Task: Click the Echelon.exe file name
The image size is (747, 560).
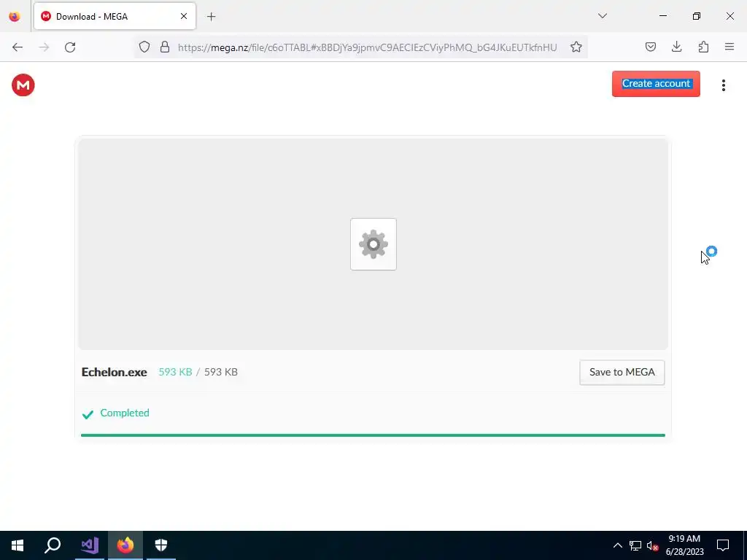Action: click(114, 373)
